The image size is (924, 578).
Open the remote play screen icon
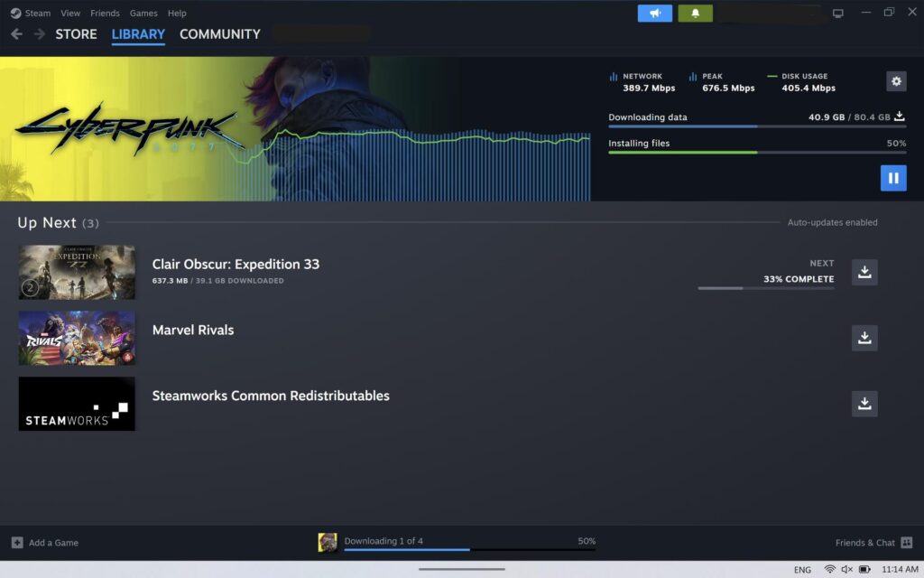[x=837, y=12]
